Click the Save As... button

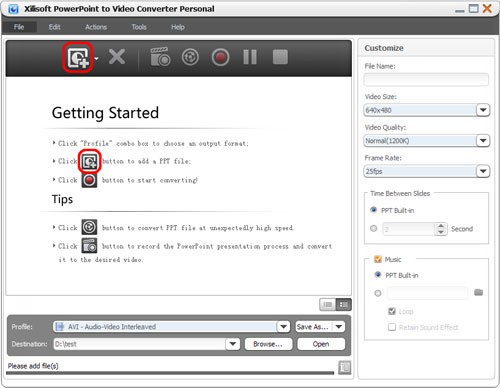point(314,327)
